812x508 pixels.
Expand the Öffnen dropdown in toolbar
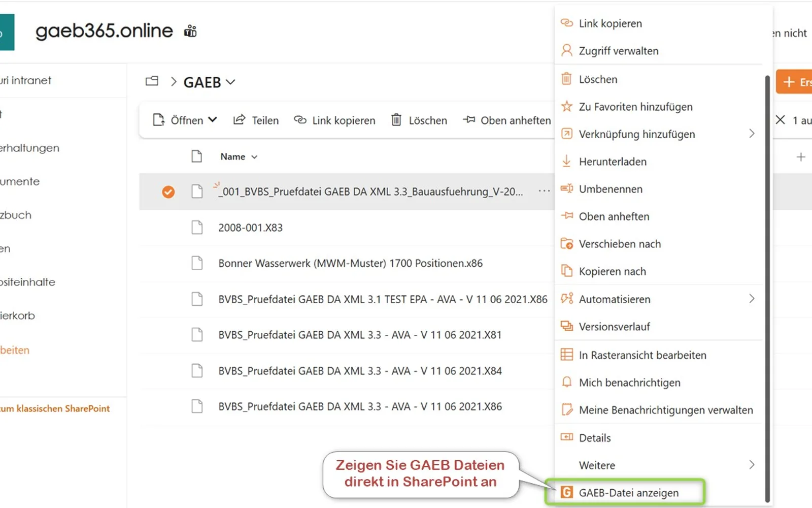(213, 120)
